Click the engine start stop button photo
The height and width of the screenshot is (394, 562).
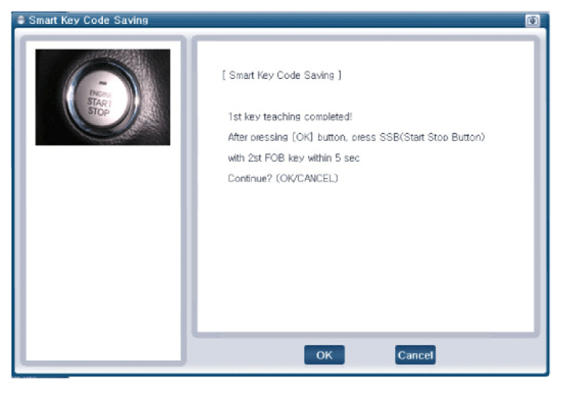[103, 97]
